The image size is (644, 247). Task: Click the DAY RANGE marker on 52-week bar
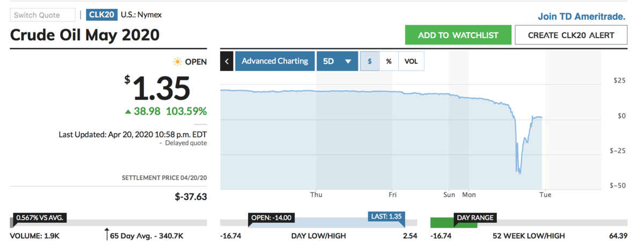tap(474, 217)
